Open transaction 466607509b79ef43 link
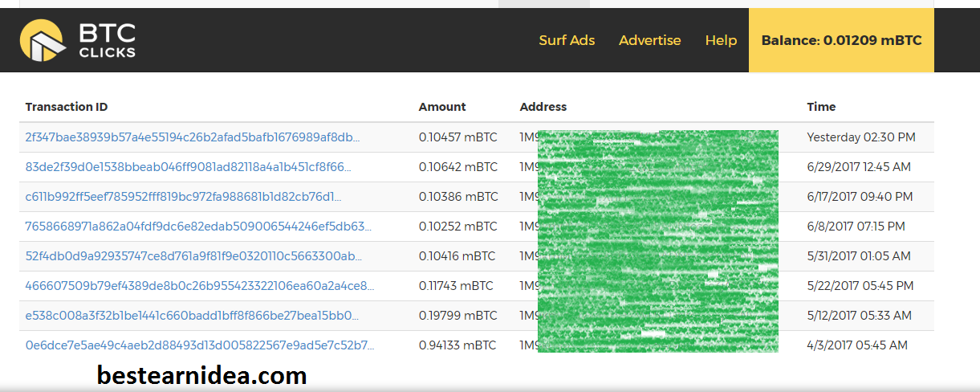The width and height of the screenshot is (980, 392). [x=200, y=286]
